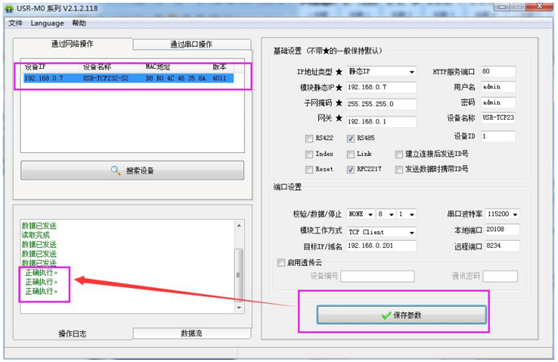This screenshot has height=362, width=558.
Task: Edit the 目标IP/域名 field
Action: coord(381,246)
